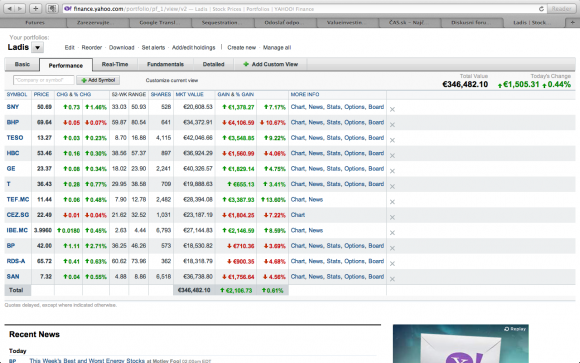Image resolution: width=580 pixels, height=363 pixels.
Task: Open the TESO symbol link
Action: click(15, 138)
